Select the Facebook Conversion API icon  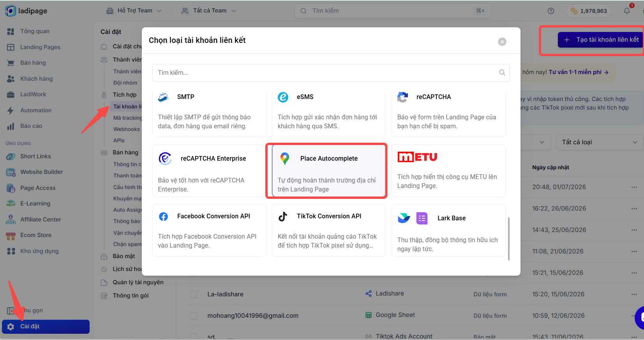point(164,216)
